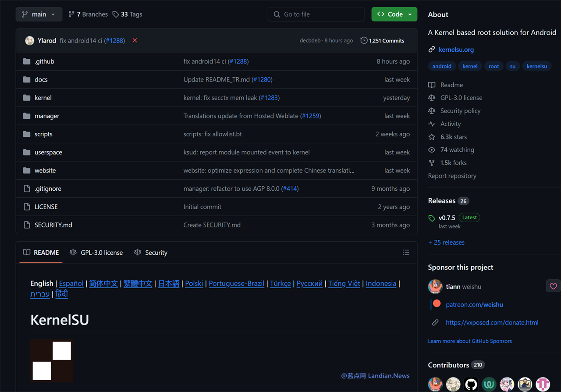
Task: Open the .github folder
Action: click(44, 61)
